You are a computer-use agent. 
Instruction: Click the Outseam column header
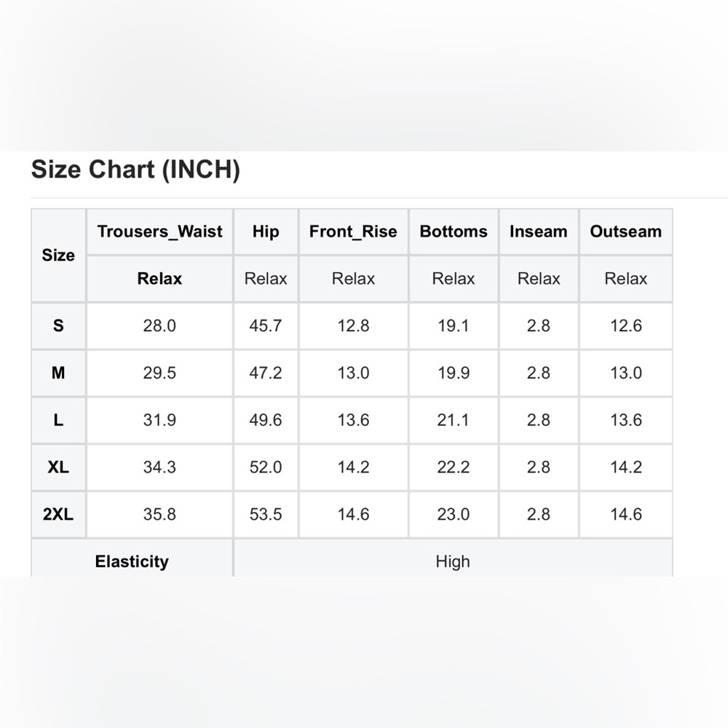coord(626,232)
